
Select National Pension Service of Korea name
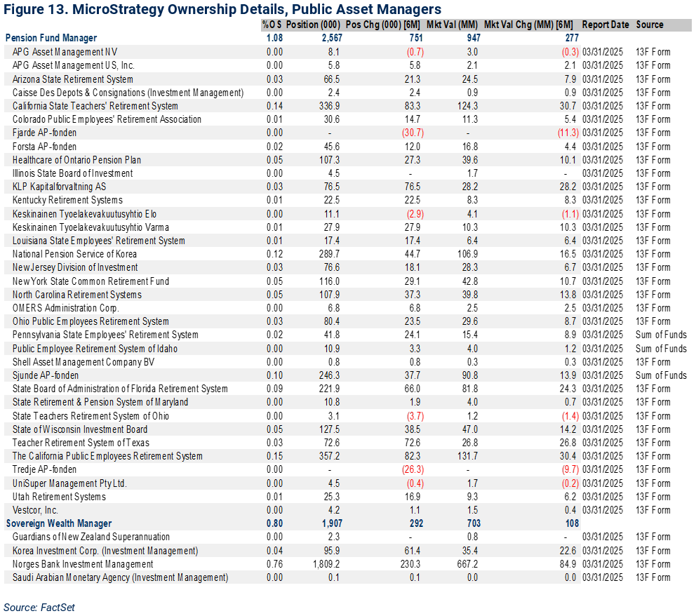tap(74, 254)
